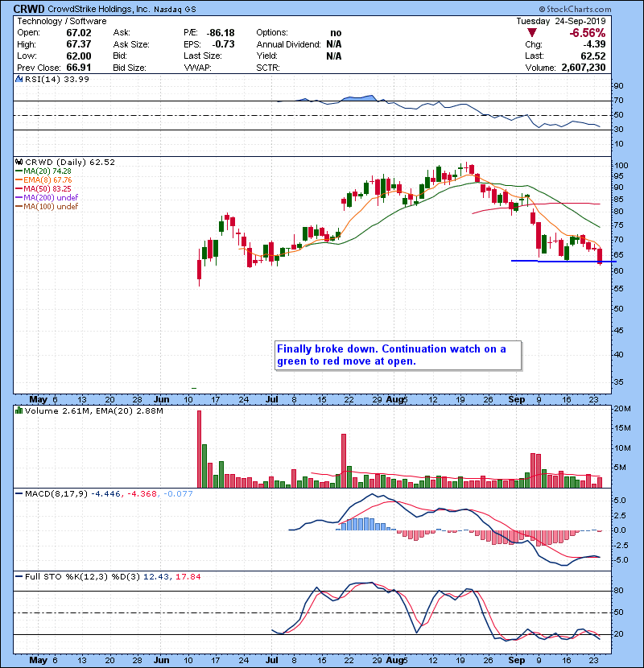The image size is (644, 668).
Task: Click the -6.56% percent change figure
Action: pos(588,33)
